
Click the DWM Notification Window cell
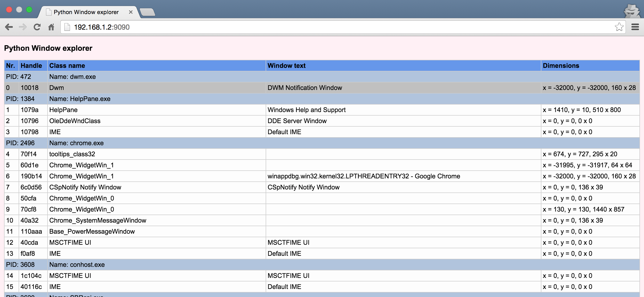click(305, 88)
